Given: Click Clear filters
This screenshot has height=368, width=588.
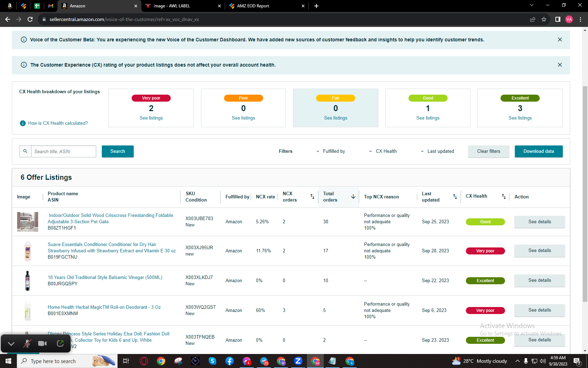Looking at the screenshot, I should pos(489,151).
